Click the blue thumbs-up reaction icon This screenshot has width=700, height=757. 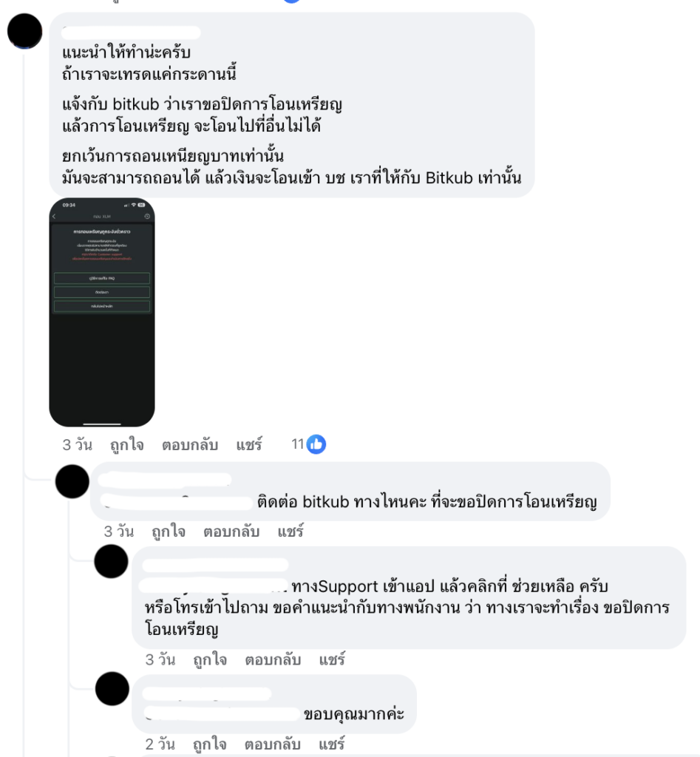pyautogui.click(x=316, y=444)
